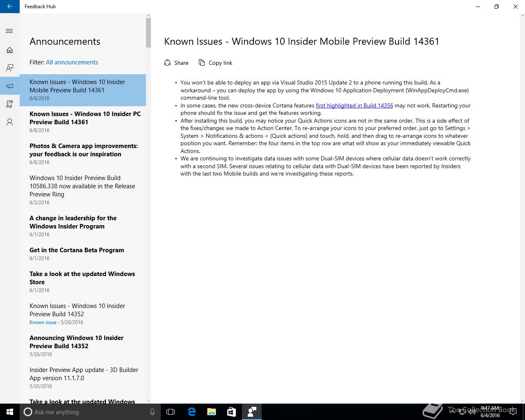The height and width of the screenshot is (420, 525).
Task: Copy link to this announcement
Action: 216,63
